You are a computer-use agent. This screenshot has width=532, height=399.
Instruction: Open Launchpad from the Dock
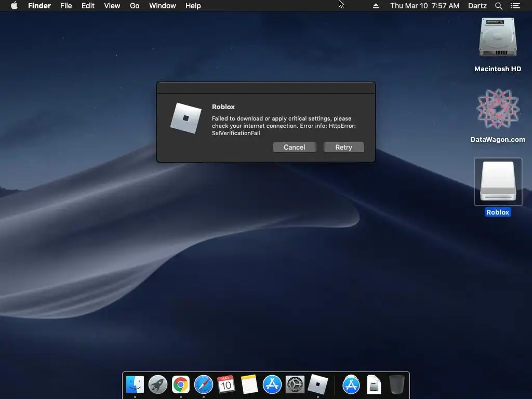coord(158,385)
